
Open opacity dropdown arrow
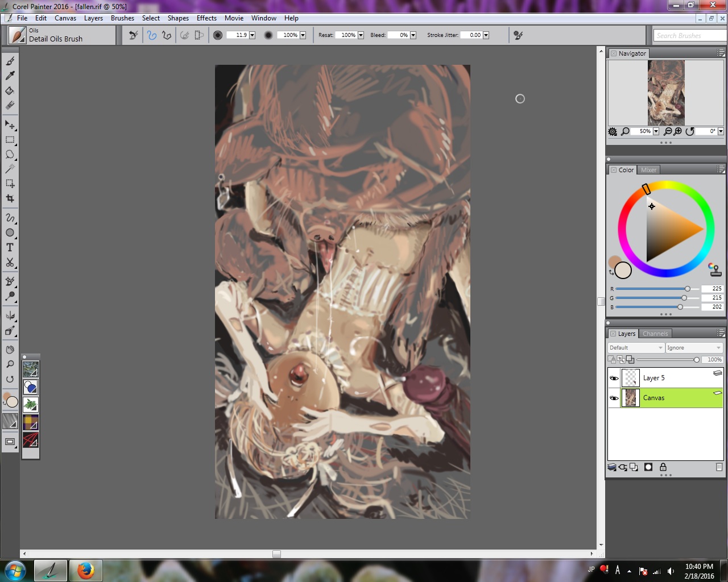pos(303,35)
